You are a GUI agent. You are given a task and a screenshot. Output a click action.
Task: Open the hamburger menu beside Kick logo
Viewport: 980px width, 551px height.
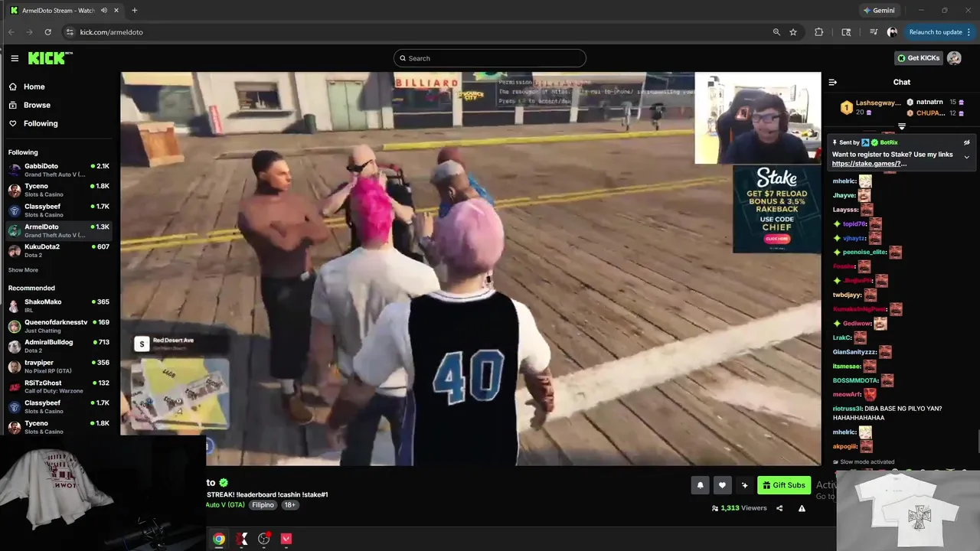[15, 58]
